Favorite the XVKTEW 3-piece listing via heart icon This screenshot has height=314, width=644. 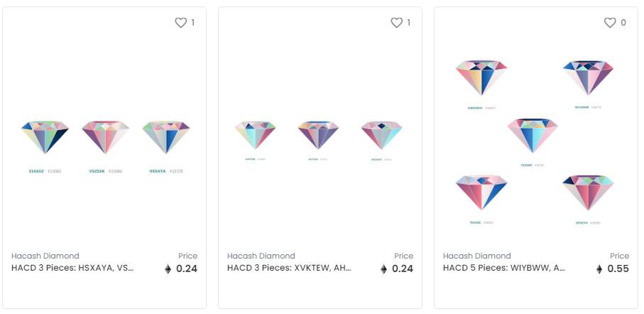396,23
